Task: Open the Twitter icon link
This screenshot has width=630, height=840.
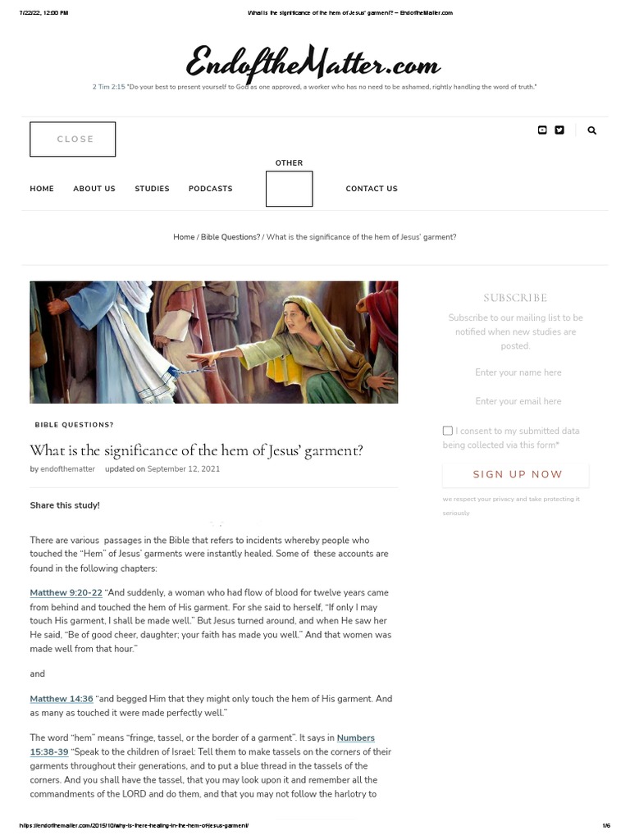Action: tap(559, 130)
